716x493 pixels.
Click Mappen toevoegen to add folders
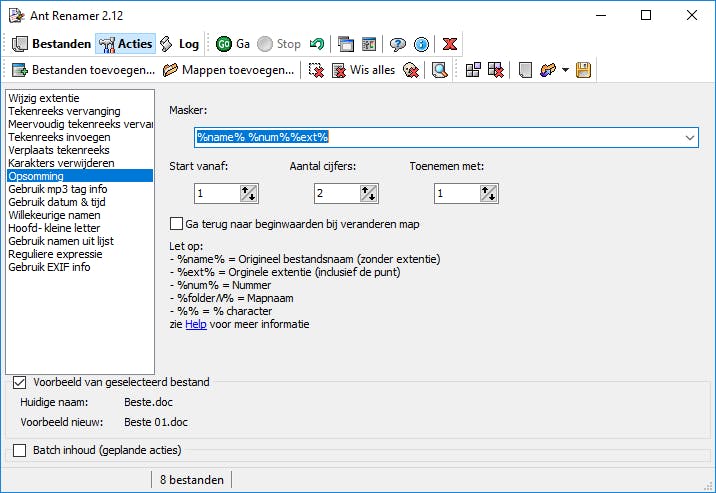tap(228, 70)
